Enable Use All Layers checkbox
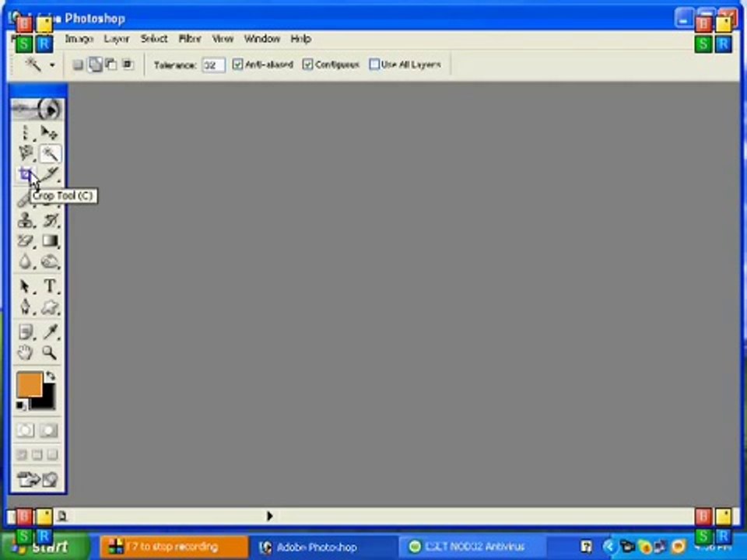 374,65
